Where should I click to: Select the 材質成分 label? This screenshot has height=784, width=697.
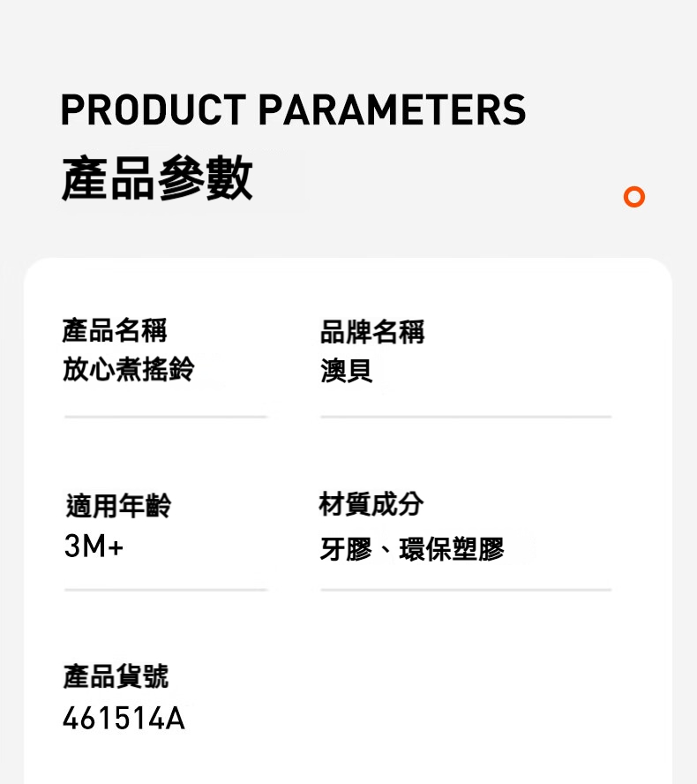371,504
